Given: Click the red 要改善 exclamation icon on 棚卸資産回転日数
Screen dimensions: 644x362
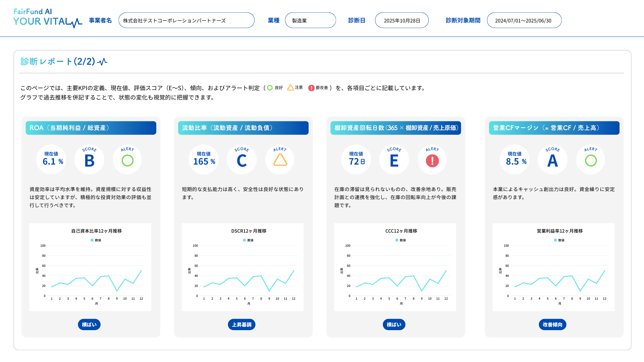Looking at the screenshot, I should click(432, 160).
